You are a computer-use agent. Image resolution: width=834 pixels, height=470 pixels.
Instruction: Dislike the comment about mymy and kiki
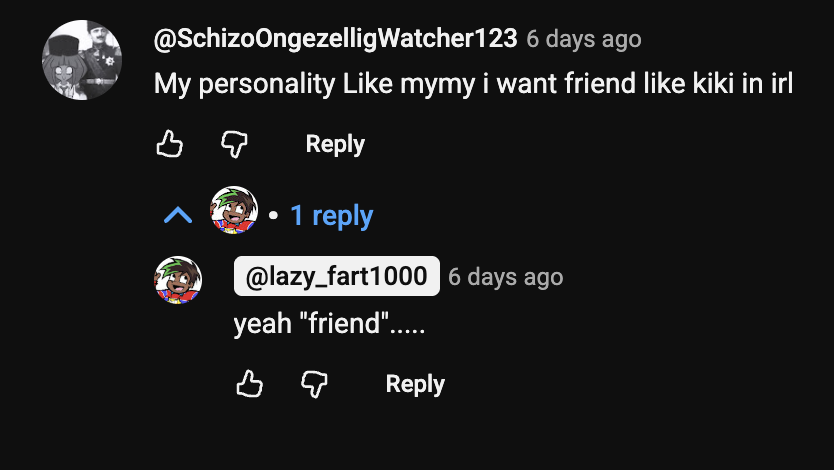pyautogui.click(x=234, y=144)
